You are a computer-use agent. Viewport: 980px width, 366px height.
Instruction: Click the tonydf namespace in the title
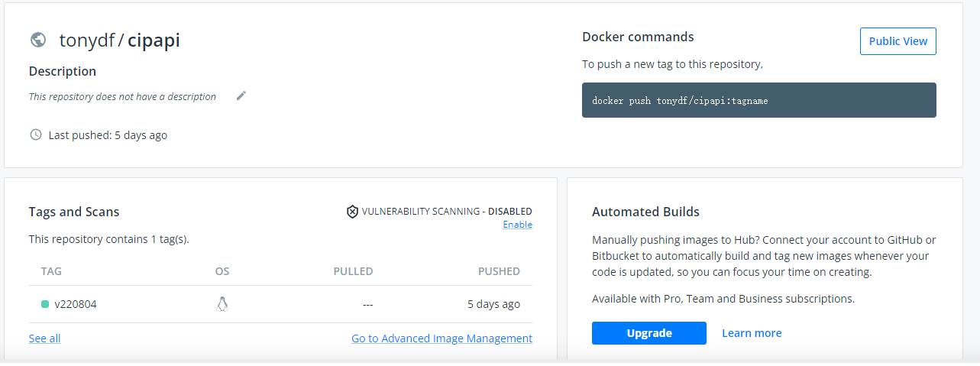(x=86, y=40)
